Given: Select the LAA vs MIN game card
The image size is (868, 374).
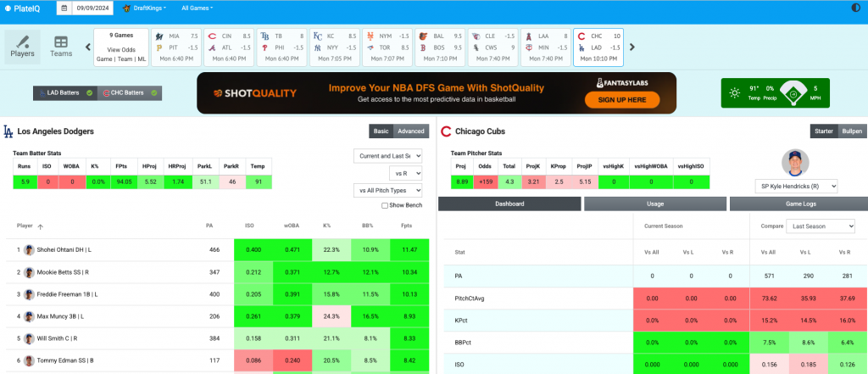Looking at the screenshot, I should pyautogui.click(x=546, y=47).
